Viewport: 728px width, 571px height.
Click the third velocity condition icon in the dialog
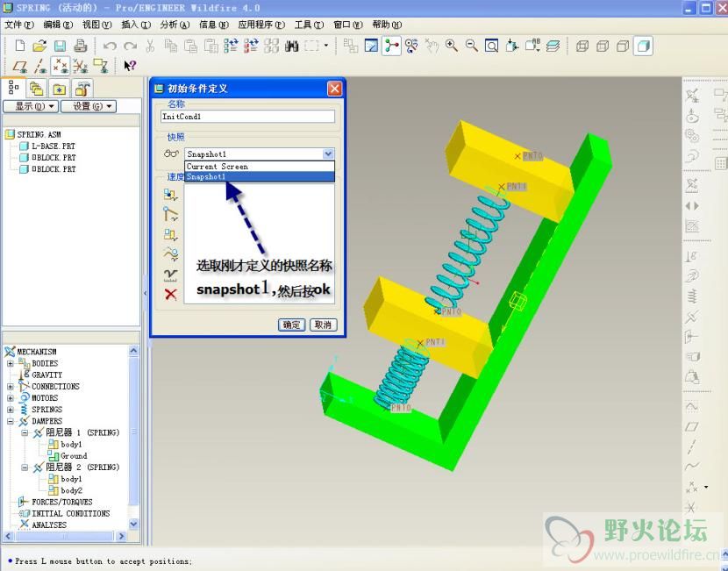171,235
